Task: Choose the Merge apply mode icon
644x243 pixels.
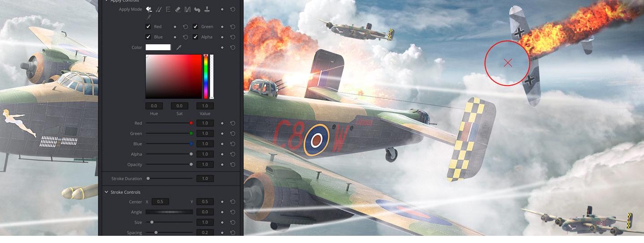Action: 188,9
